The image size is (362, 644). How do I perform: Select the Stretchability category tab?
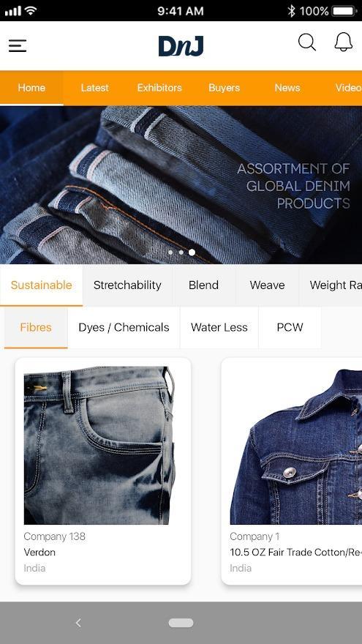pos(127,285)
